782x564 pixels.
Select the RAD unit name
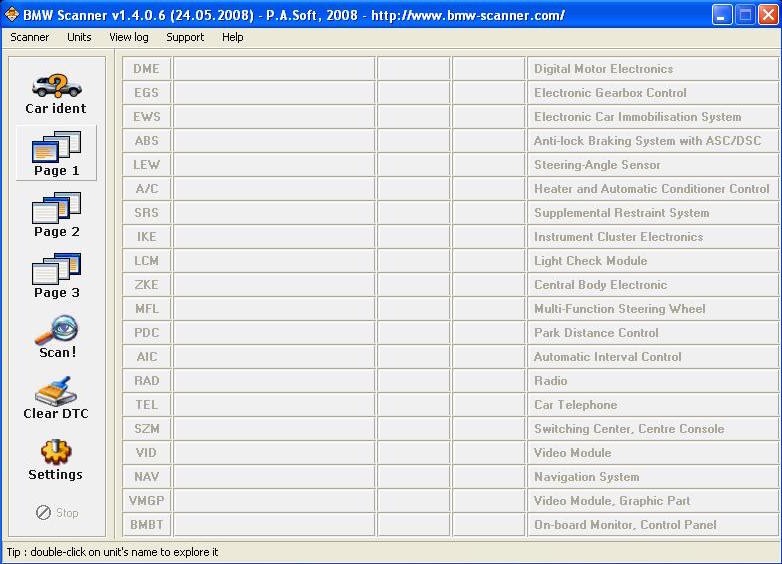point(147,380)
